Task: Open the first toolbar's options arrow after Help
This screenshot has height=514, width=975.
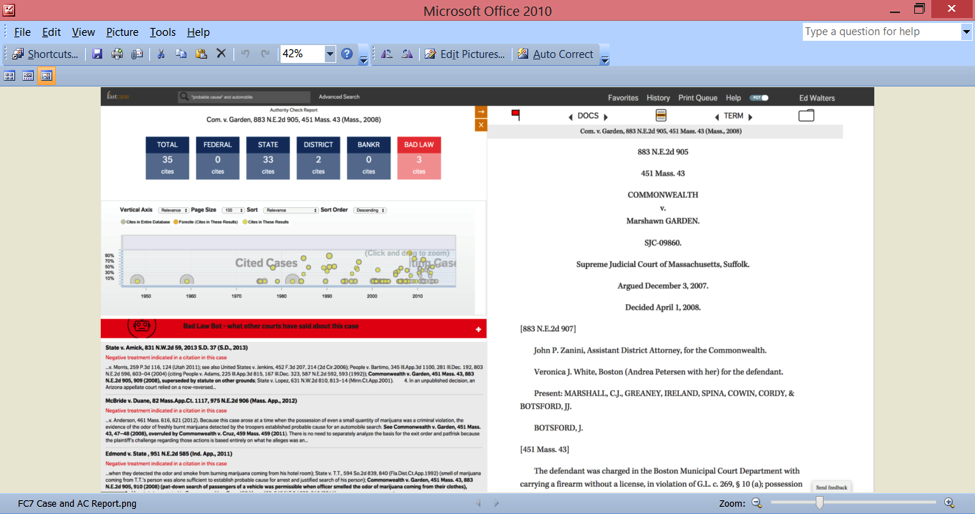Action: point(363,58)
